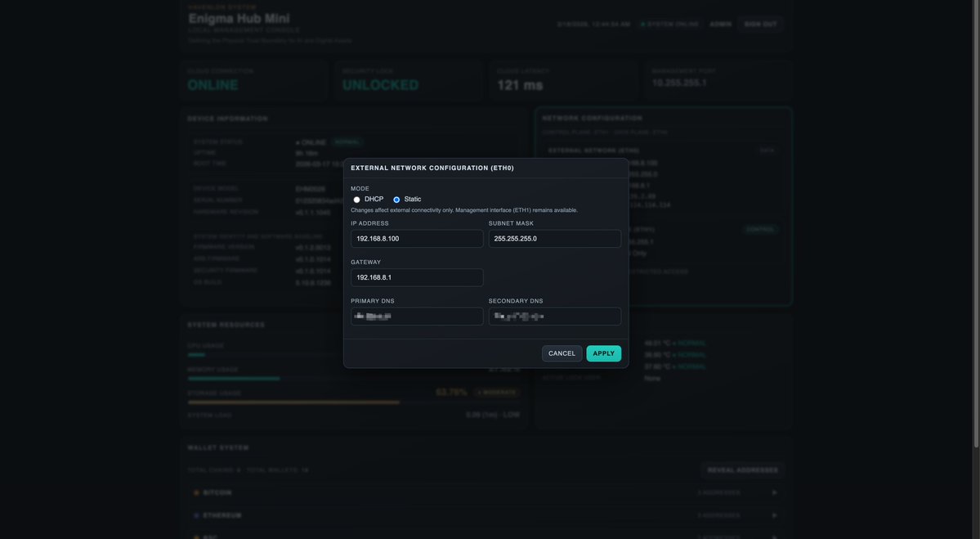Apply the ETH0 network settings

(604, 353)
